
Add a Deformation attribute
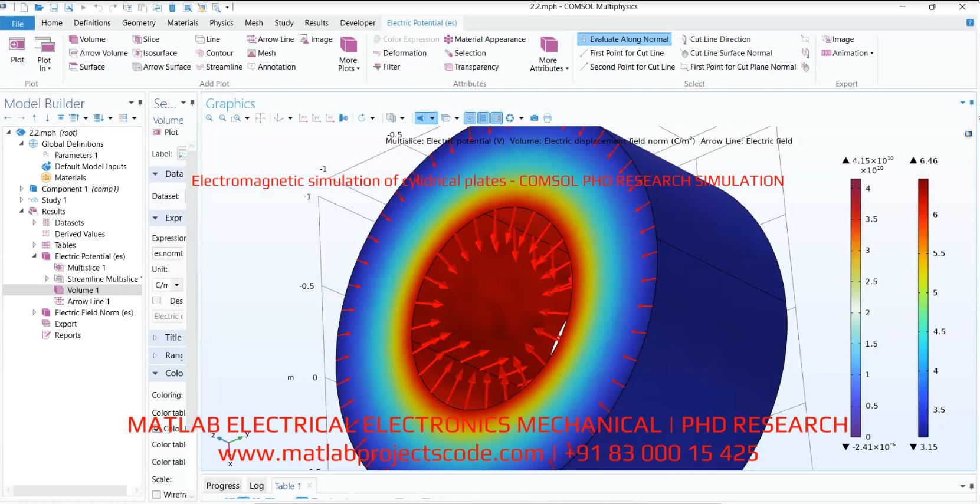click(x=399, y=53)
